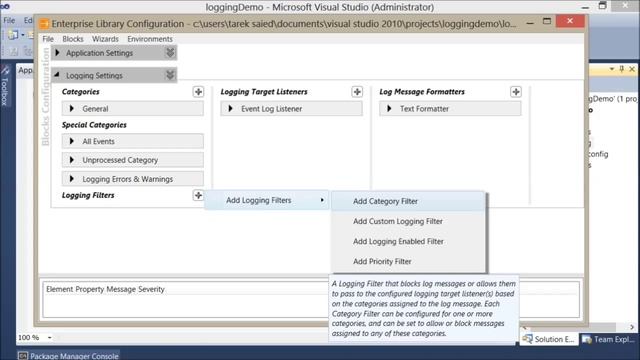The width and height of the screenshot is (640, 360).
Task: Open the Add Logging Filters submenu
Action: [267, 200]
